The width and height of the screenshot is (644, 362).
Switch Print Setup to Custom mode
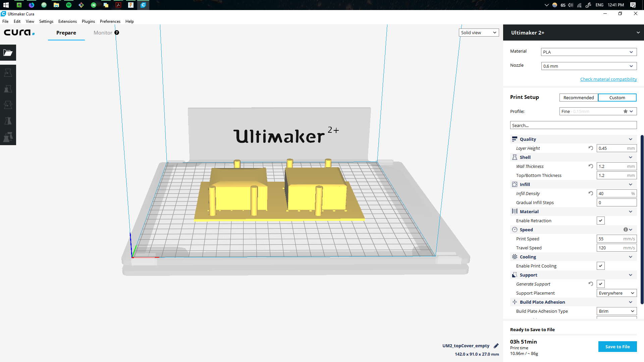click(x=617, y=98)
